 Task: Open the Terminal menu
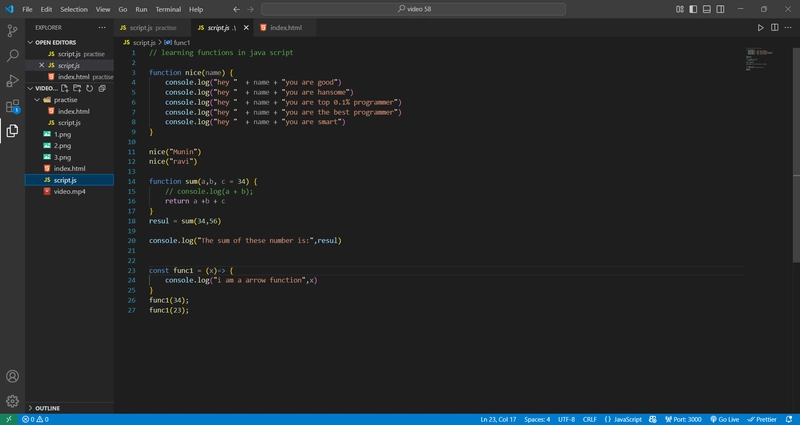pos(168,9)
